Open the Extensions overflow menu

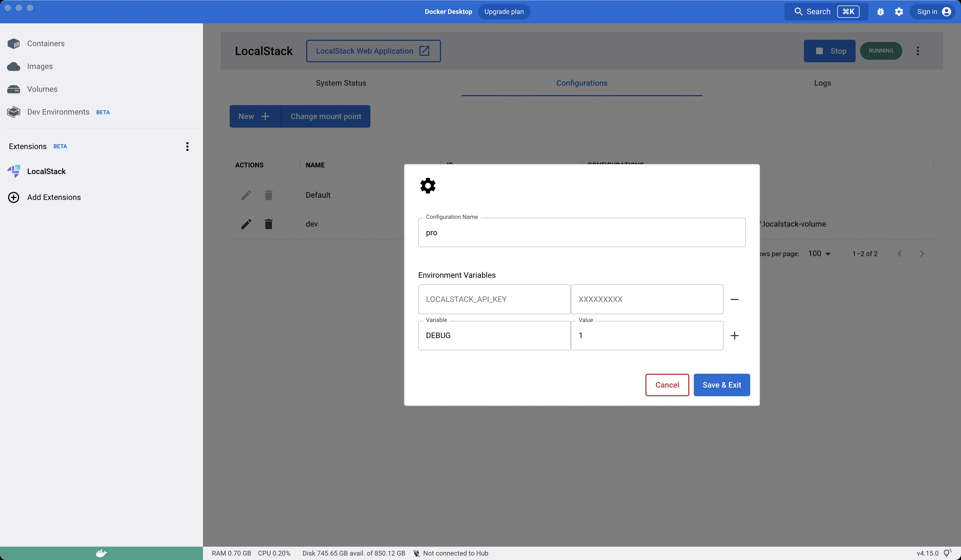click(x=187, y=146)
